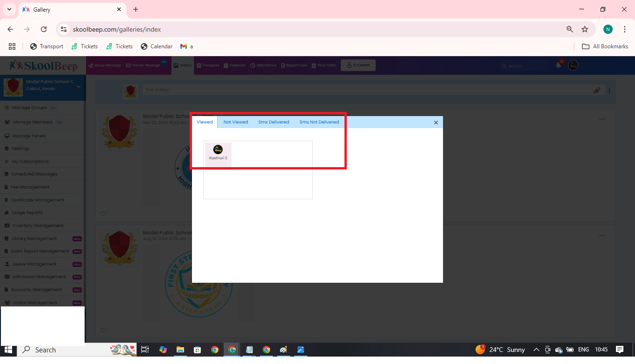Open Task View on the taskbar
The height and width of the screenshot is (364, 635).
pyautogui.click(x=145, y=350)
